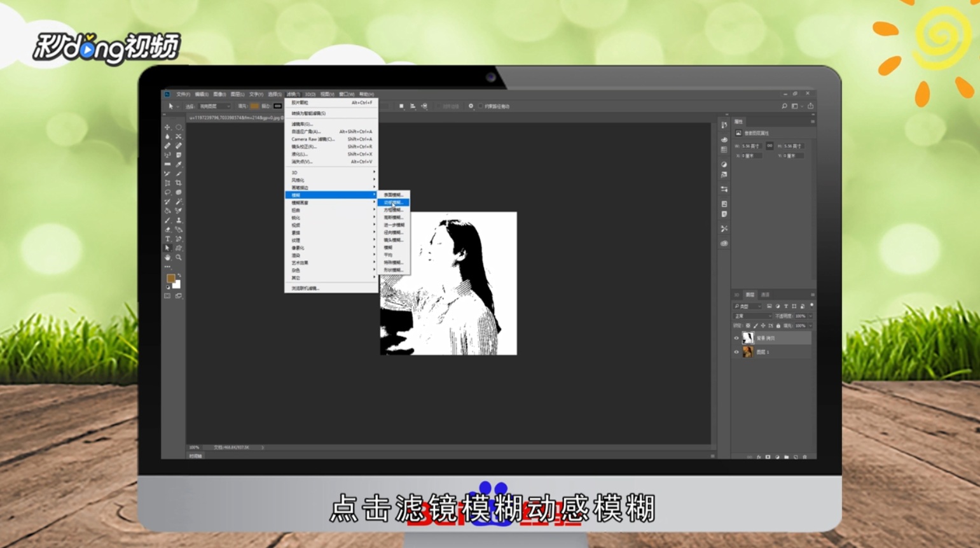The height and width of the screenshot is (548, 980).
Task: Select the Crop tool
Action: click(179, 183)
